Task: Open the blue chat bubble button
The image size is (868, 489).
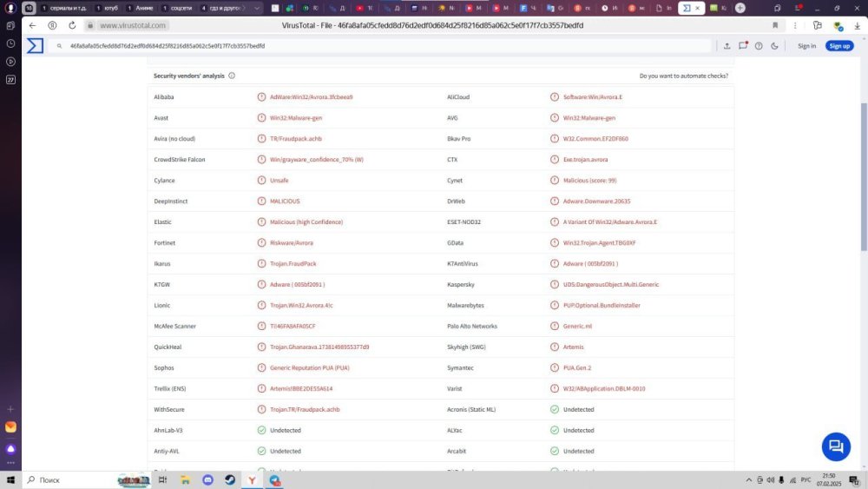Action: (836, 446)
